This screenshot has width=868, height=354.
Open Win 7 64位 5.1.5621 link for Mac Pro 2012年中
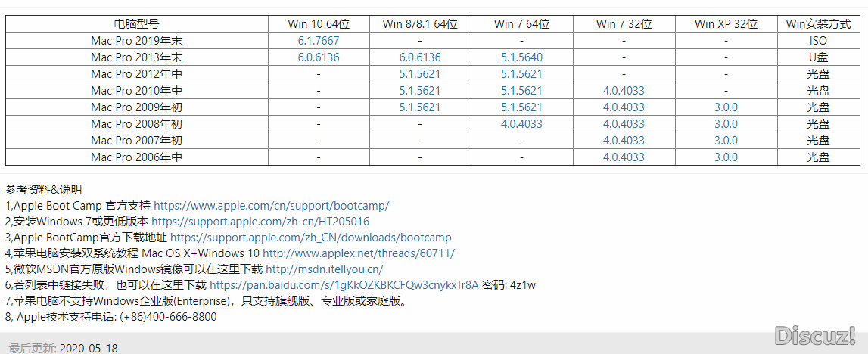[x=521, y=74]
